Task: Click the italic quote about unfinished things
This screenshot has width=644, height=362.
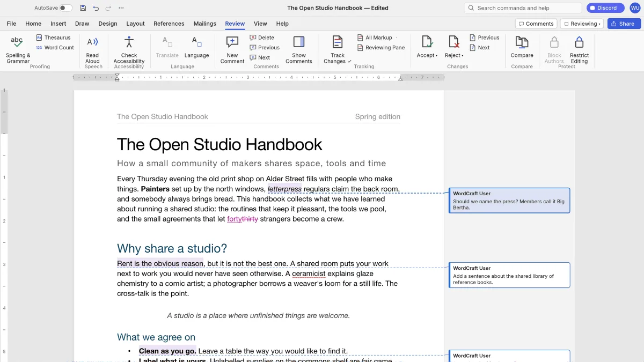Action: (259, 315)
